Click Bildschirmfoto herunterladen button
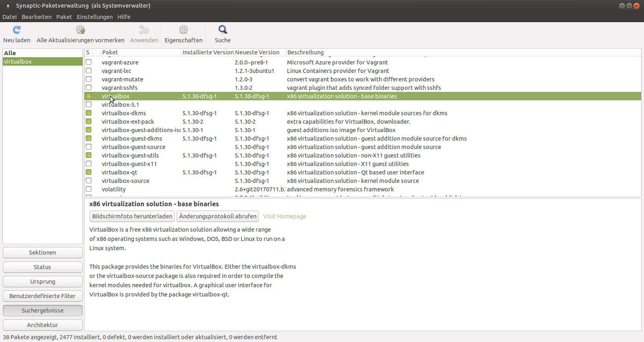 (x=132, y=216)
